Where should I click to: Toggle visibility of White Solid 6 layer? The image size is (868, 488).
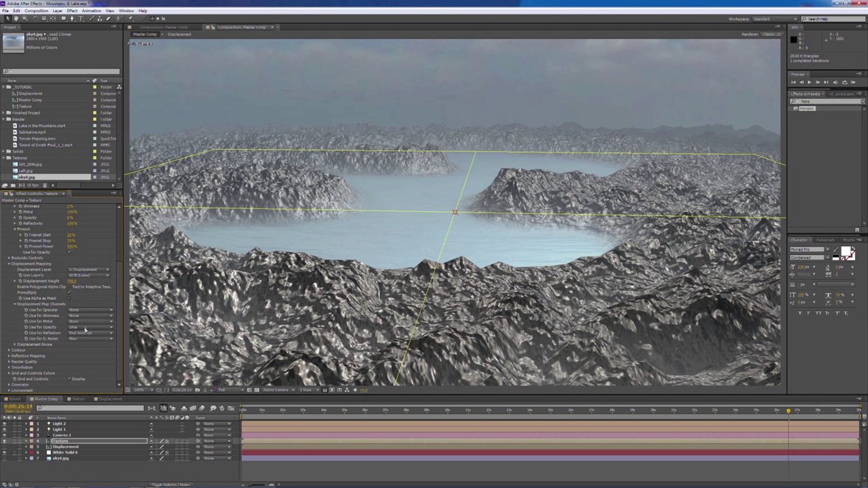coord(4,453)
